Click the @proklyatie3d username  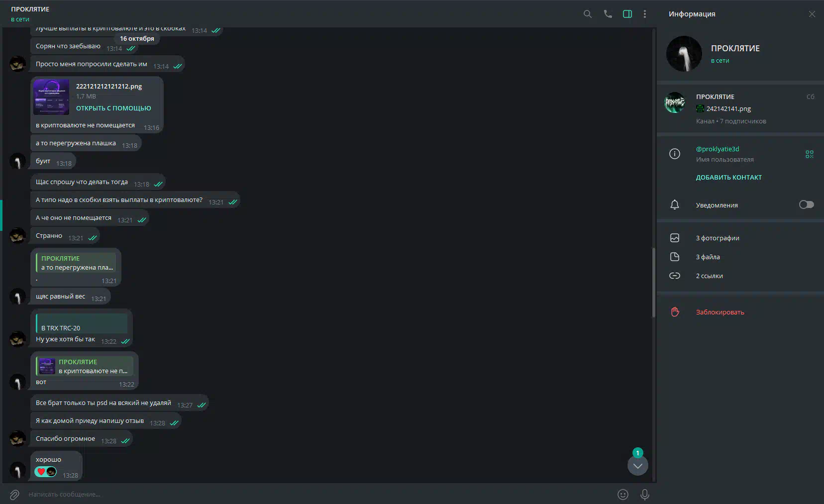[718, 149]
